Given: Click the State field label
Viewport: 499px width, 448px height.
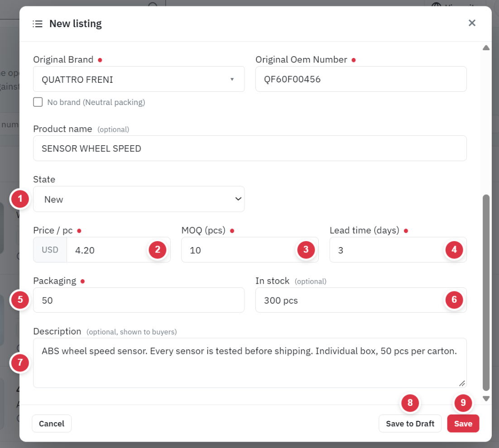Looking at the screenshot, I should (x=44, y=179).
